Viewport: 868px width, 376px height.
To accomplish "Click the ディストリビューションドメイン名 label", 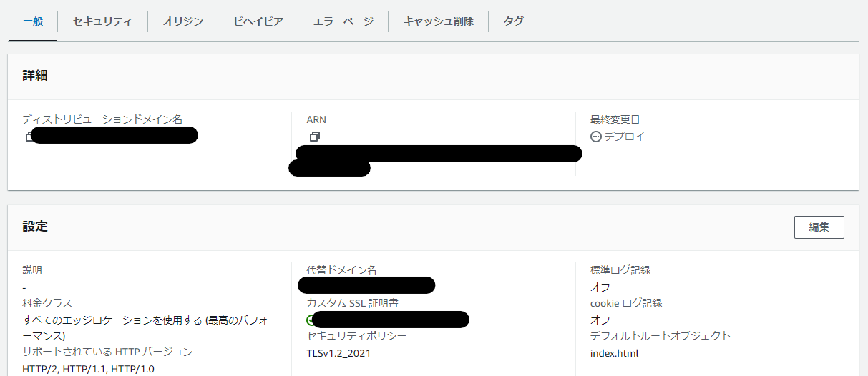I will point(102,119).
